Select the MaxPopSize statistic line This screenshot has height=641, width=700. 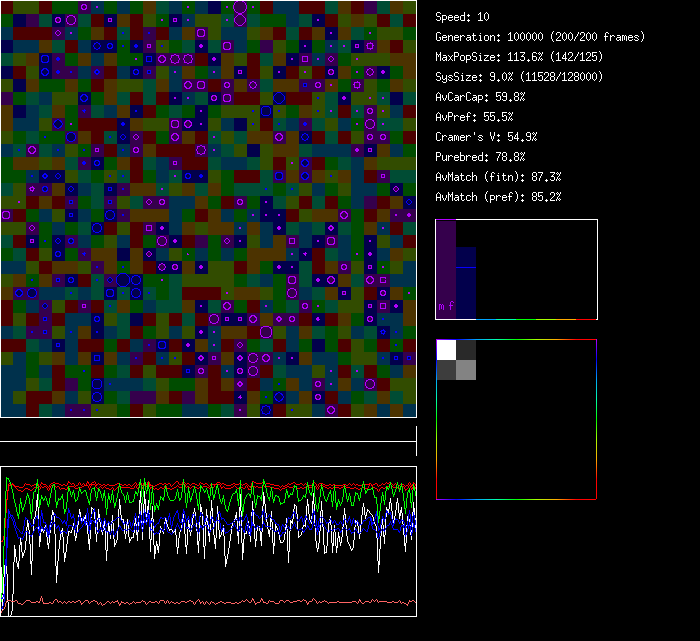point(518,57)
